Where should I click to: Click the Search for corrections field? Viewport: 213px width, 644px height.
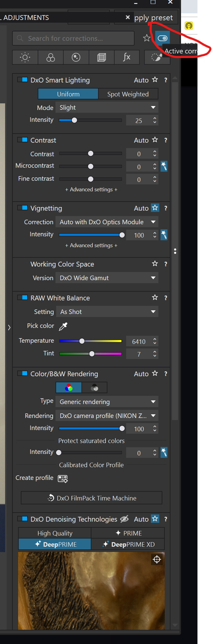73,38
